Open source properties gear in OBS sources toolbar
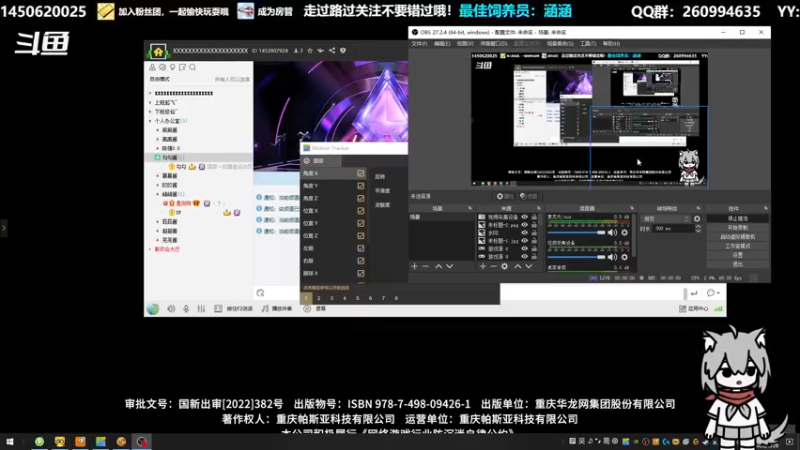Viewport: 800px width, 450px height. (x=505, y=266)
